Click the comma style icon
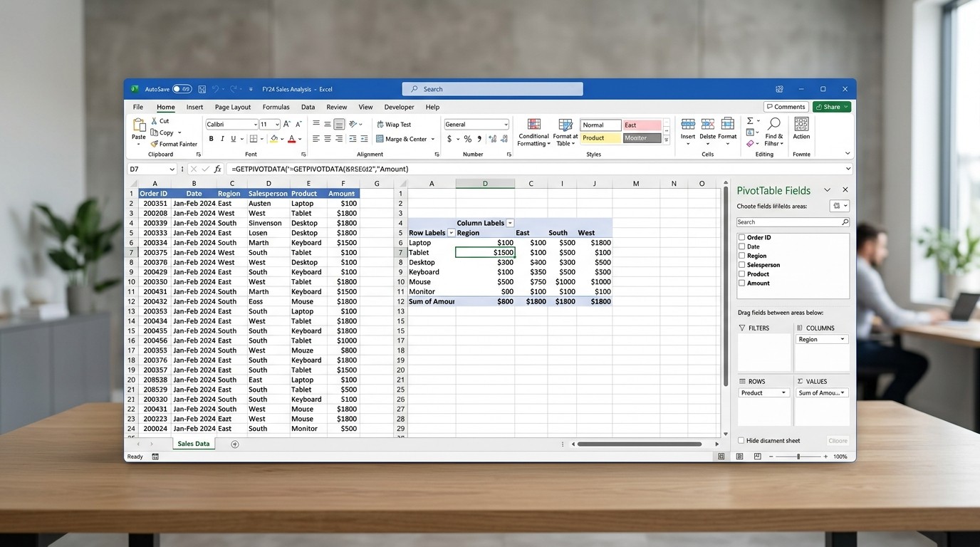 pos(478,139)
